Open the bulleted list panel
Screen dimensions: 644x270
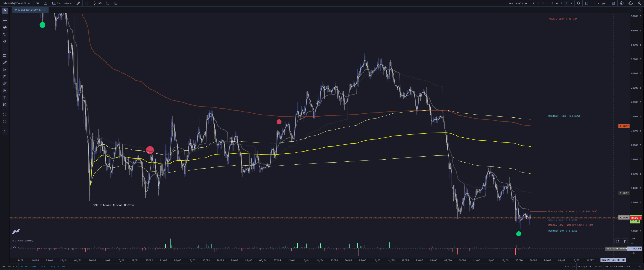tap(587, 3)
